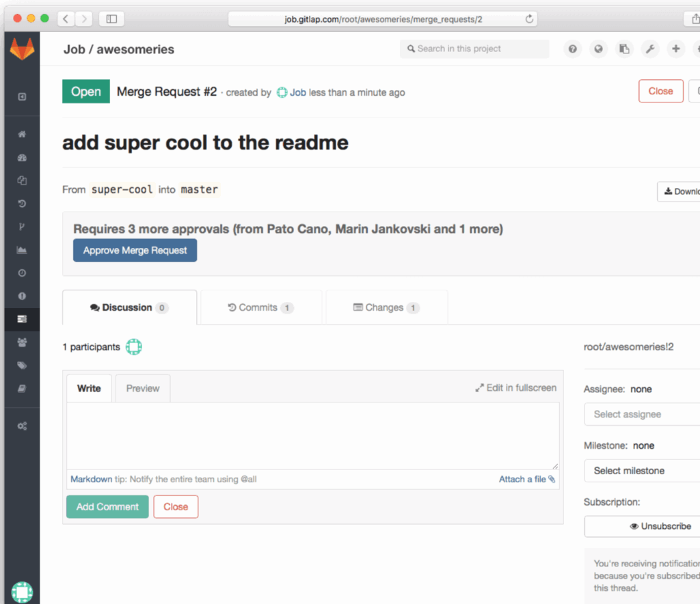Open issues exclamation icon in sidebar
The height and width of the screenshot is (604, 700).
[x=22, y=296]
